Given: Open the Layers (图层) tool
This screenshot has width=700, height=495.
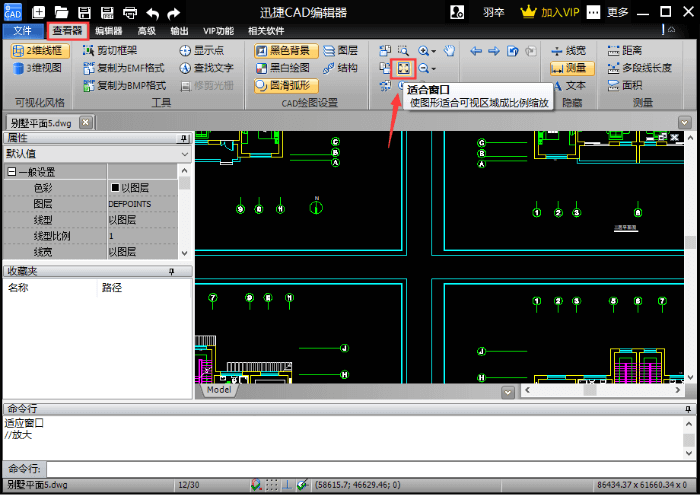Looking at the screenshot, I should pyautogui.click(x=340, y=50).
